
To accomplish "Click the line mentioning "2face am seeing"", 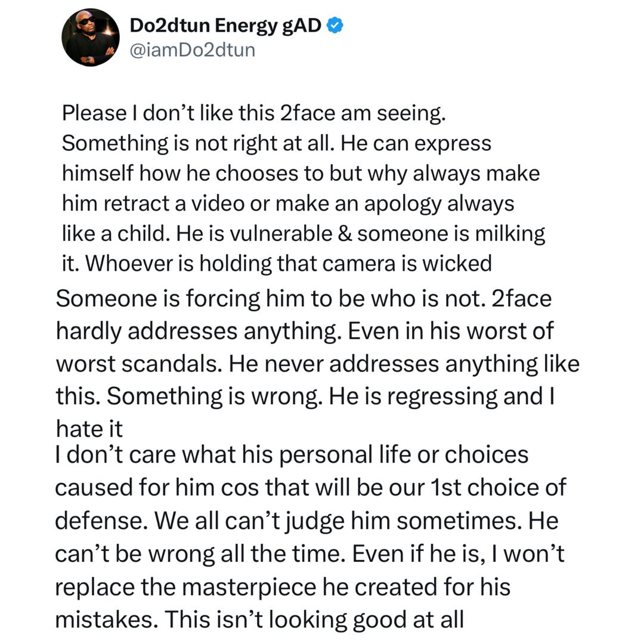I will pos(254,114).
